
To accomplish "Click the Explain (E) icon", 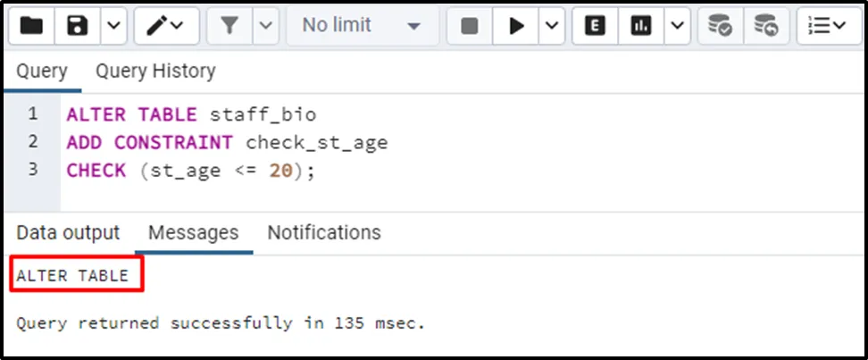I will [x=595, y=26].
